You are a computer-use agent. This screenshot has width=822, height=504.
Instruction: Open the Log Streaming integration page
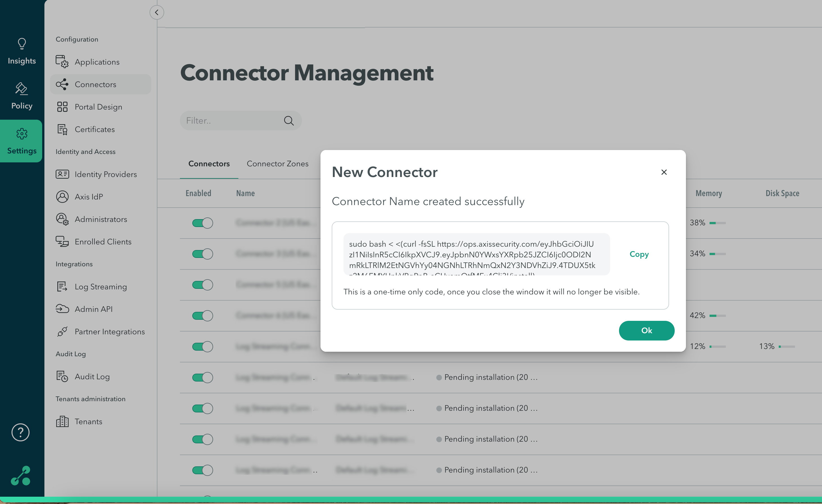point(100,287)
